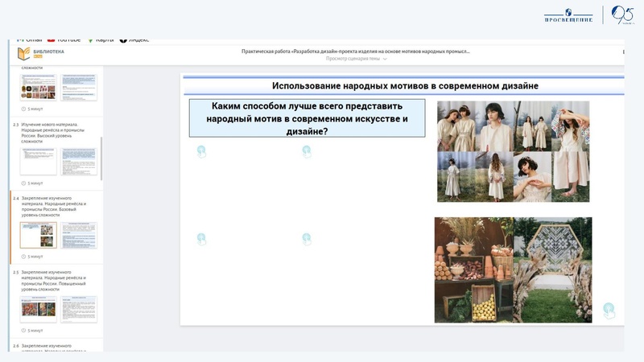
Task: Click the lower-left interactive hotspot on slide
Action: [201, 239]
